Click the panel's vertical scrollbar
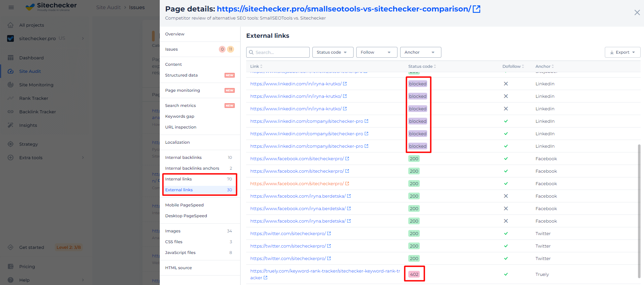644x285 pixels. (639, 211)
